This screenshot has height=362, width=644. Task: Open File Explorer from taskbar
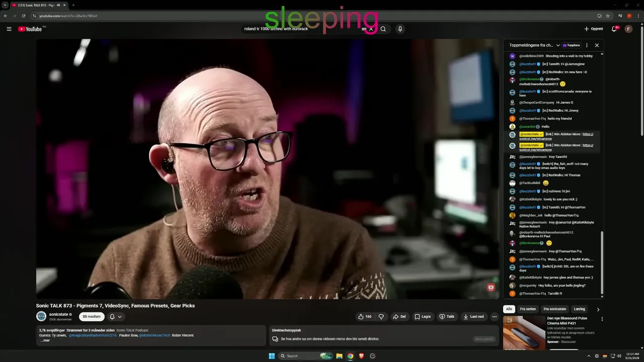point(340,356)
